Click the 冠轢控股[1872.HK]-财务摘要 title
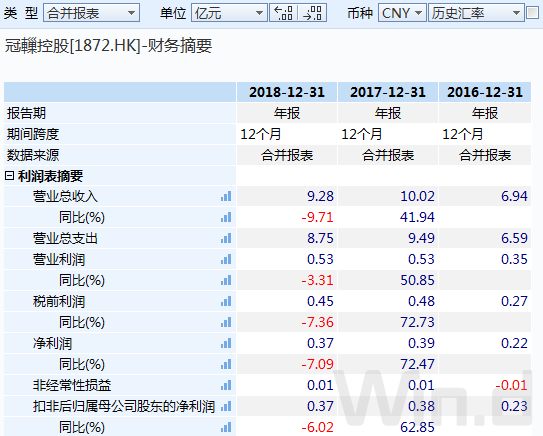The image size is (543, 436). point(108,46)
